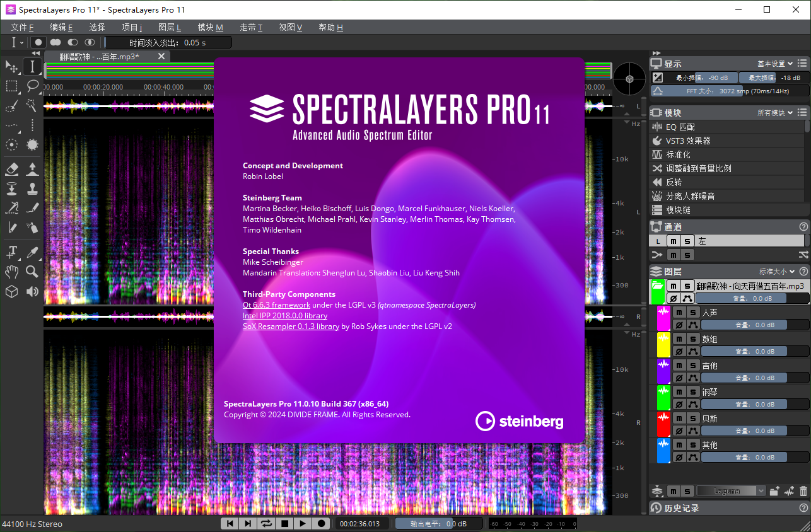Image resolution: width=811 pixels, height=532 pixels.
Task: Open the 标准大小 layer size dropdown
Action: tap(777, 272)
